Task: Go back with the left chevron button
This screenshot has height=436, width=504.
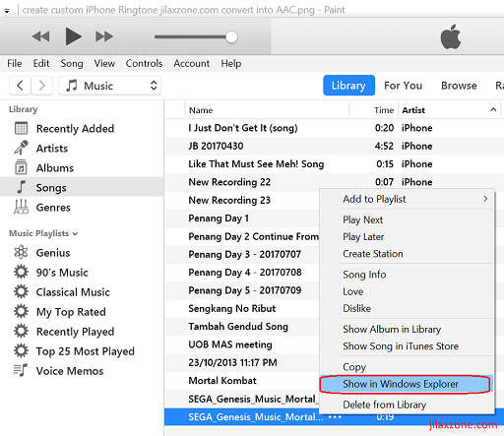Action: 20,86
